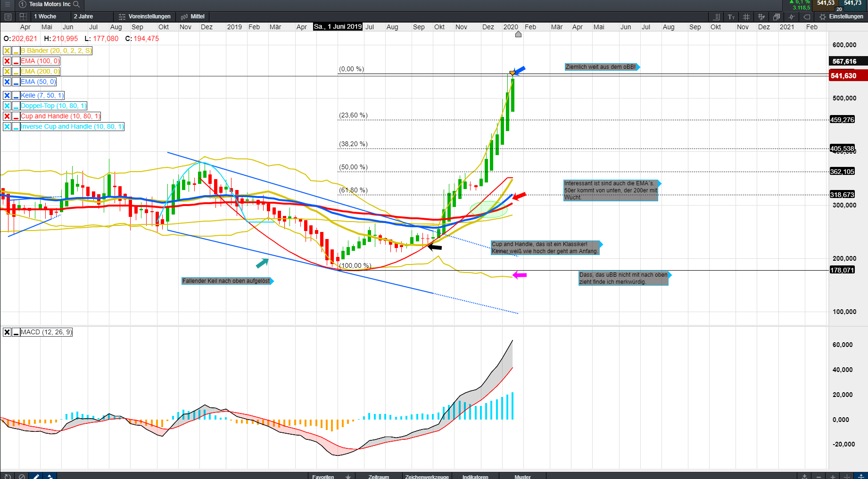This screenshot has width=868, height=479.
Task: Close the MACD indicator panel
Action: pos(7,332)
